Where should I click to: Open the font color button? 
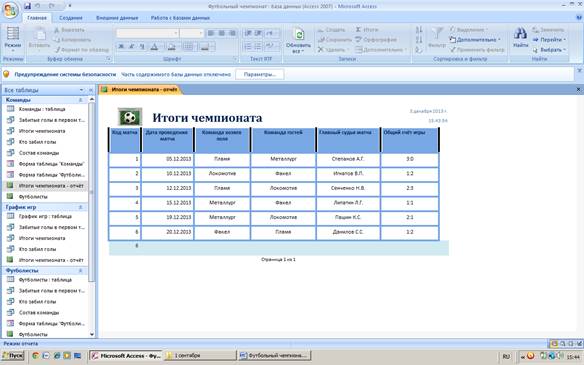tap(154, 46)
